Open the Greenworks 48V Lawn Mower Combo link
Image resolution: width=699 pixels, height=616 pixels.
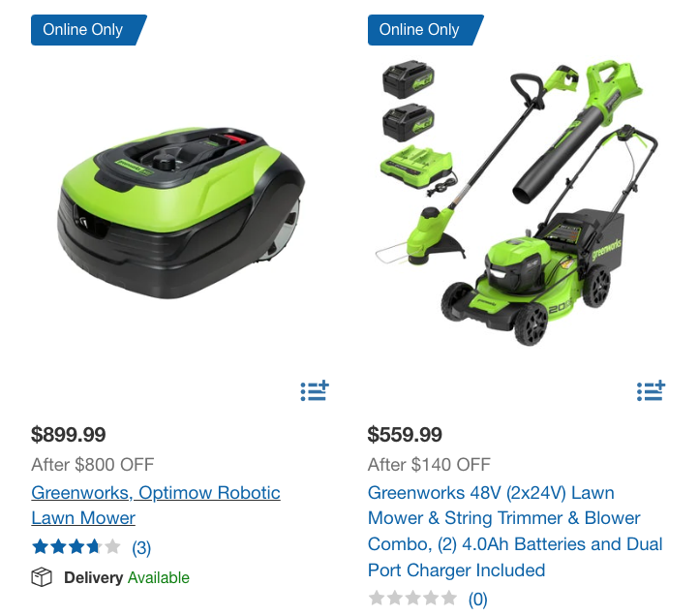point(515,531)
